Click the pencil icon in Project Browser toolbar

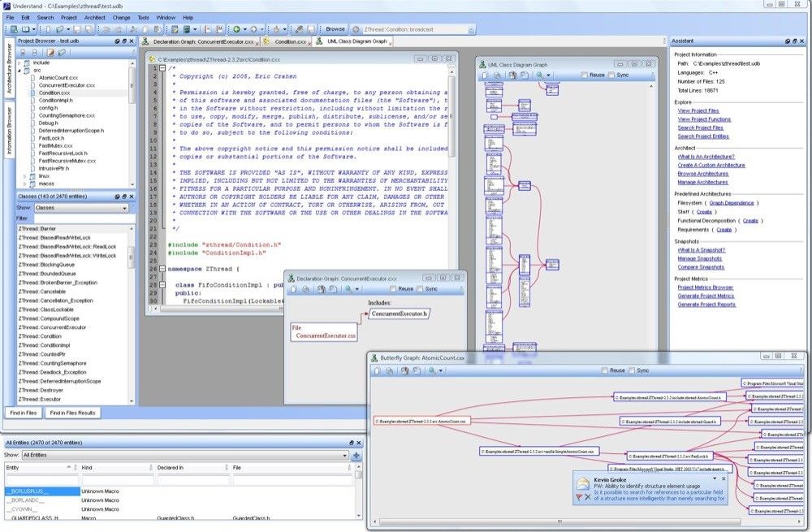pos(50,52)
